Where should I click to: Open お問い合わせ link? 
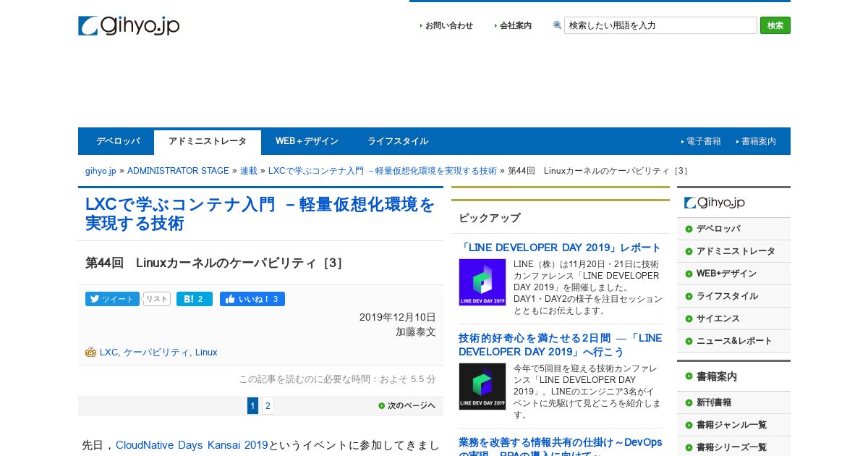tap(448, 25)
